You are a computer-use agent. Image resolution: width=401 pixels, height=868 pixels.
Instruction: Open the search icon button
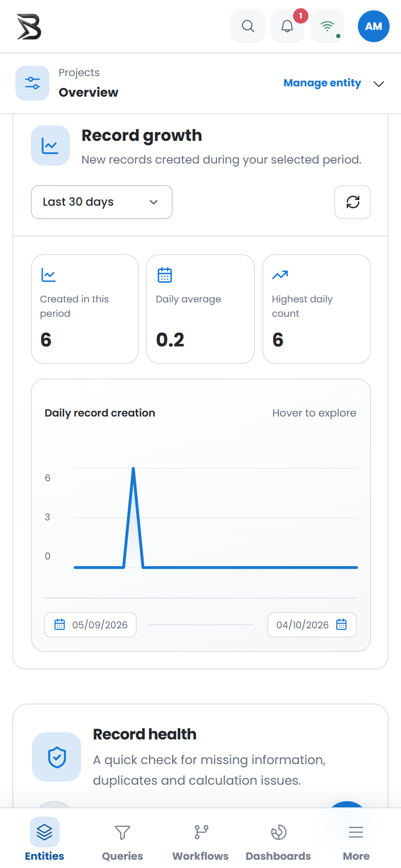click(x=248, y=26)
